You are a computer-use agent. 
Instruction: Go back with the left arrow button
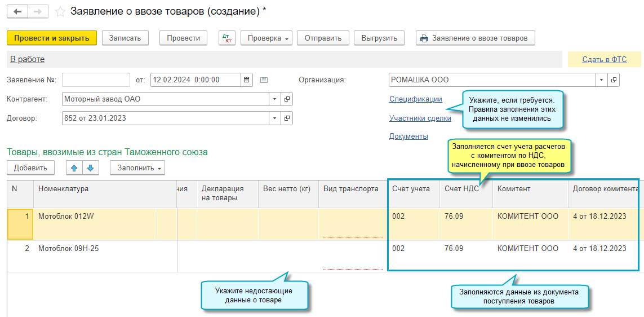pyautogui.click(x=17, y=11)
